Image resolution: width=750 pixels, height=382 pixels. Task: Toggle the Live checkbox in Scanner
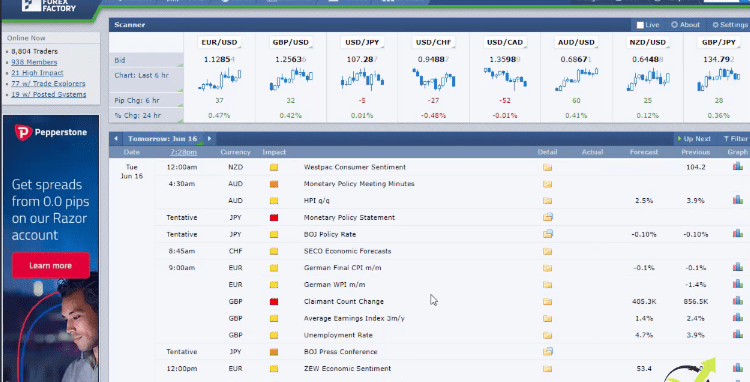(x=640, y=25)
